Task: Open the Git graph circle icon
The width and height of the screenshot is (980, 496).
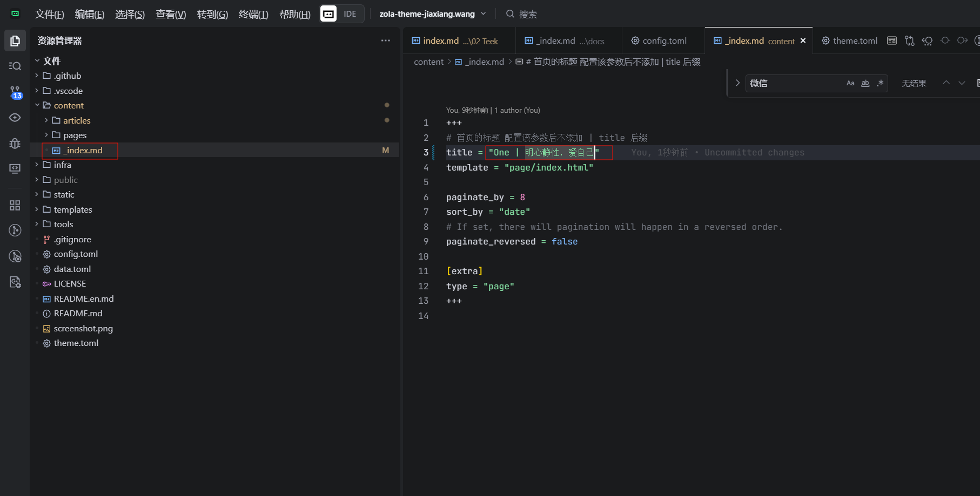Action: pos(15,230)
